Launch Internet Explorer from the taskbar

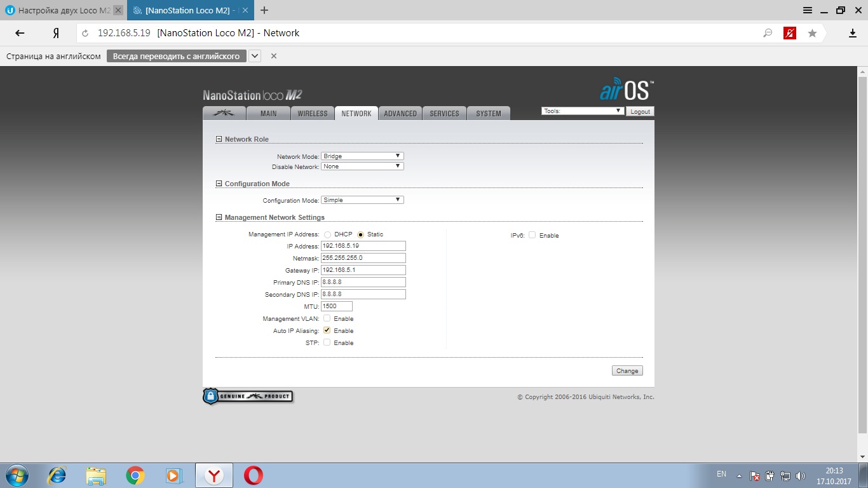(57, 475)
